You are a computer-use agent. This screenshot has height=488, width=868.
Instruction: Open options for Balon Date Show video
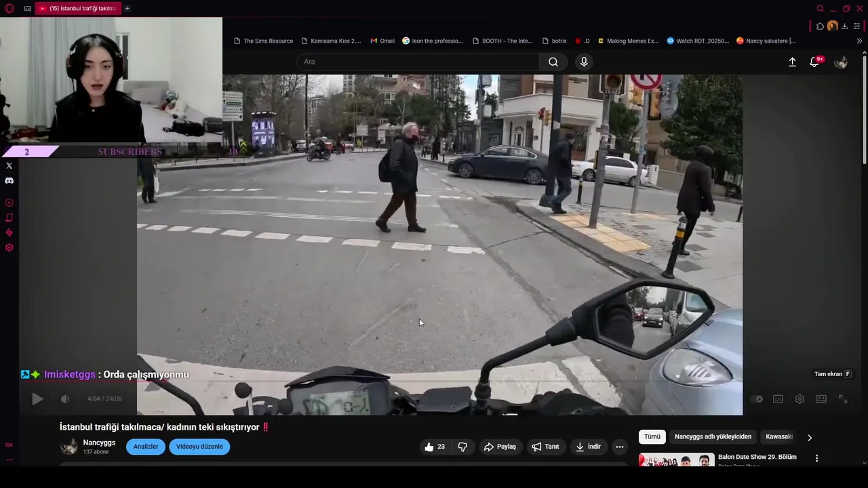click(x=816, y=458)
